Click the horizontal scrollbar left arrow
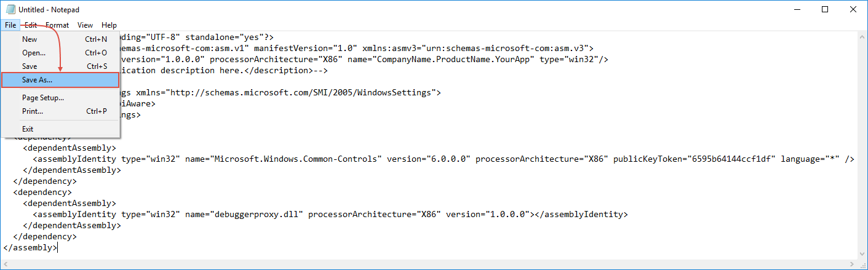This screenshot has height=270, width=868. (x=7, y=264)
